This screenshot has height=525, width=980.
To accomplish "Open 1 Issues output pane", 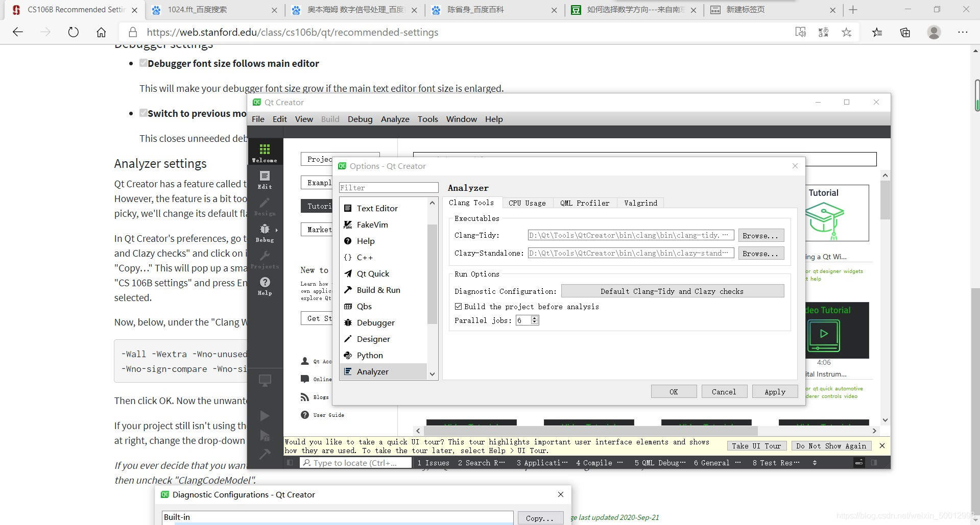I will point(433,463).
